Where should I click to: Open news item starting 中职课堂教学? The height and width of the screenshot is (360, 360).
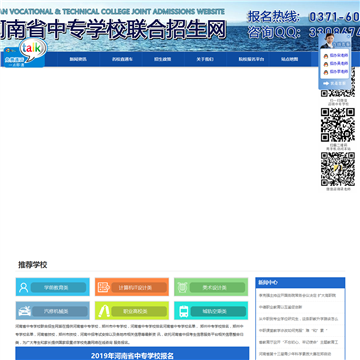click(293, 330)
